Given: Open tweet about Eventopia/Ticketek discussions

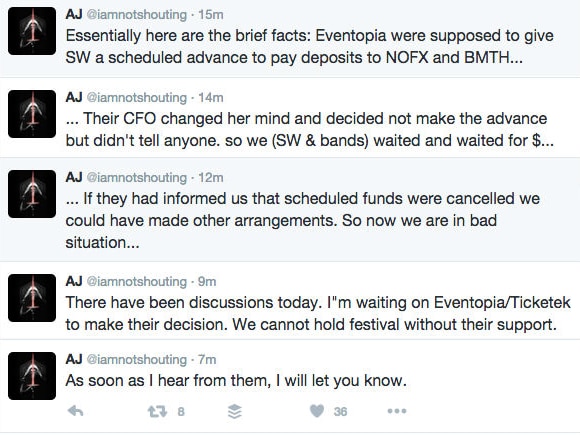Looking at the screenshot, I should coord(318,313).
